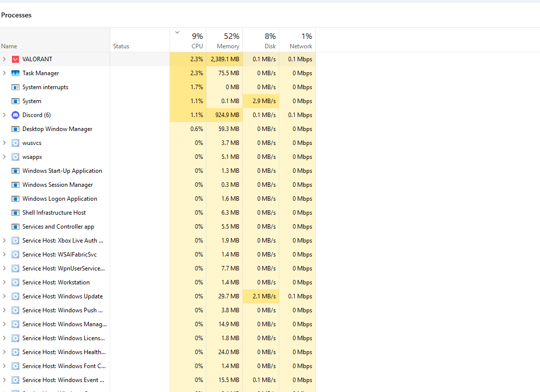Click the Windows Push service icon
Viewport: 540px width, 392px height.
(x=15, y=310)
